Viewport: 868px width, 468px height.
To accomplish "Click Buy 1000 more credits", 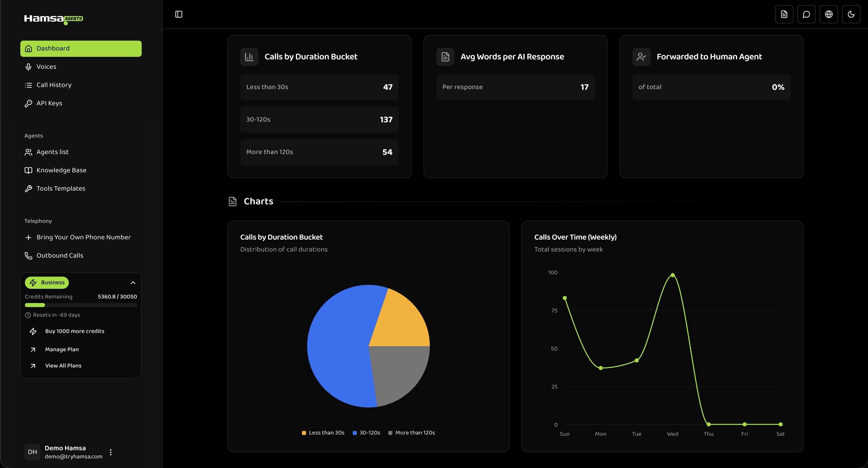I will tap(75, 331).
